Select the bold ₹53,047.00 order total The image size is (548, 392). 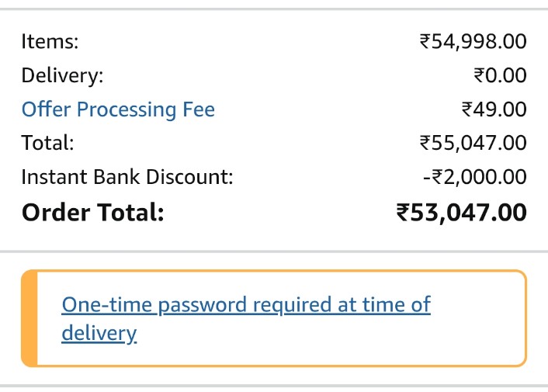461,212
